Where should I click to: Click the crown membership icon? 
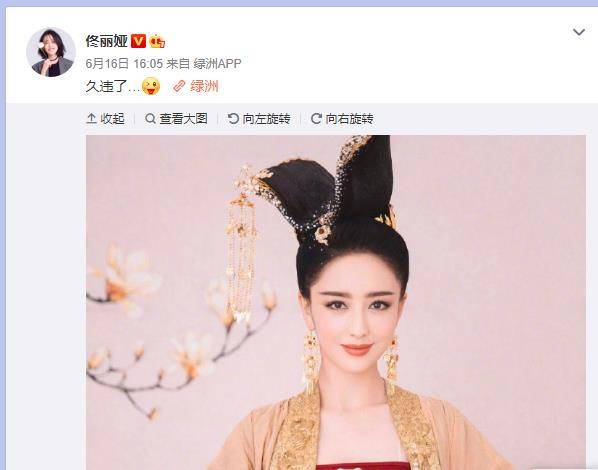pos(157,41)
